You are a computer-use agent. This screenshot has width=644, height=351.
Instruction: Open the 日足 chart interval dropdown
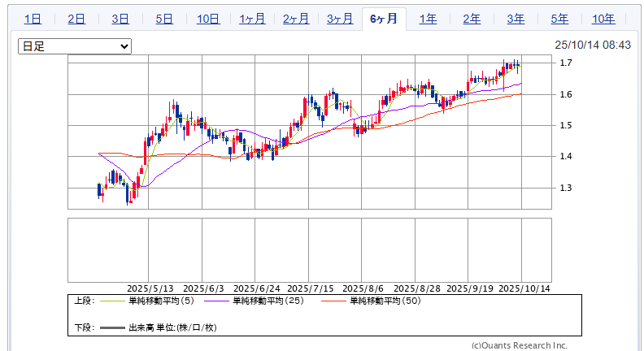pos(74,47)
